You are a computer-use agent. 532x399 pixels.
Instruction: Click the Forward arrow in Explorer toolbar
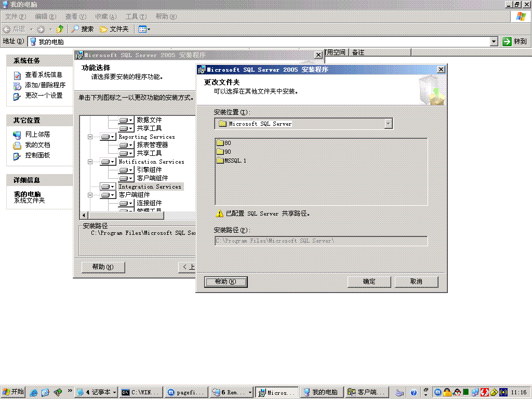41,29
